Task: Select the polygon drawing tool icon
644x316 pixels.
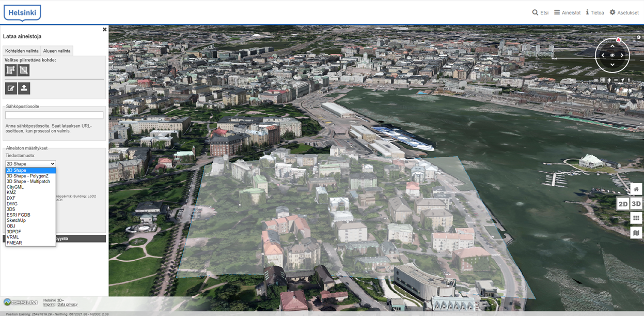Action: pos(11,70)
